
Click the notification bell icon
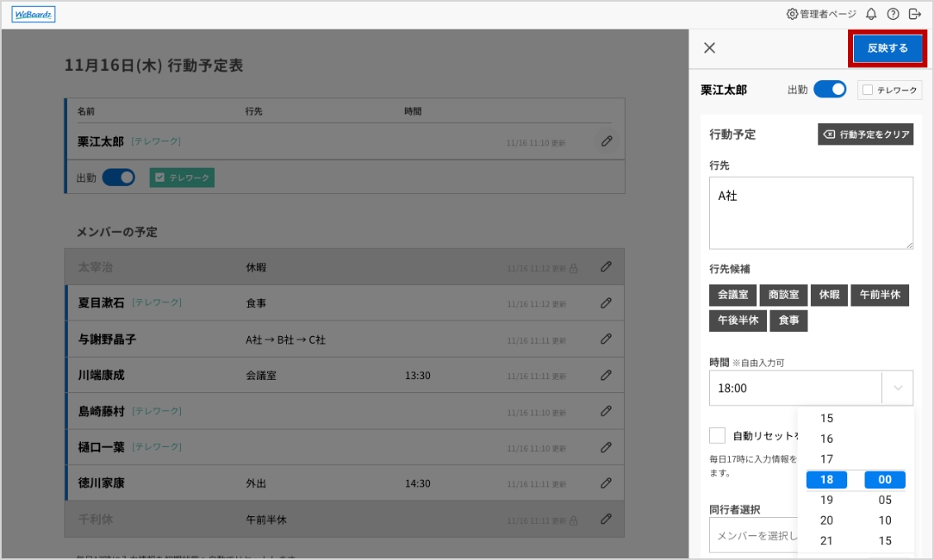[x=870, y=14]
